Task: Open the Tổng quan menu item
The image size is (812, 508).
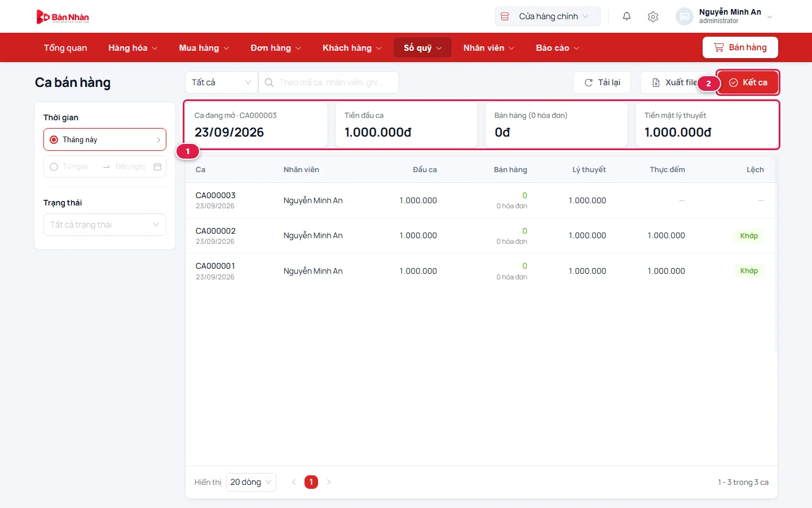Action: 65,48
